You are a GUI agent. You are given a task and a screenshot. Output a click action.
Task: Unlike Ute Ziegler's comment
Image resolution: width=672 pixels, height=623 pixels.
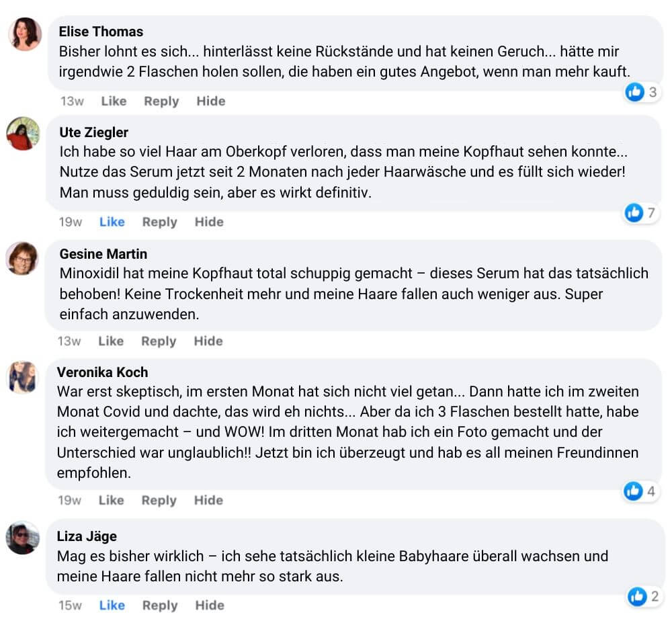[112, 222]
